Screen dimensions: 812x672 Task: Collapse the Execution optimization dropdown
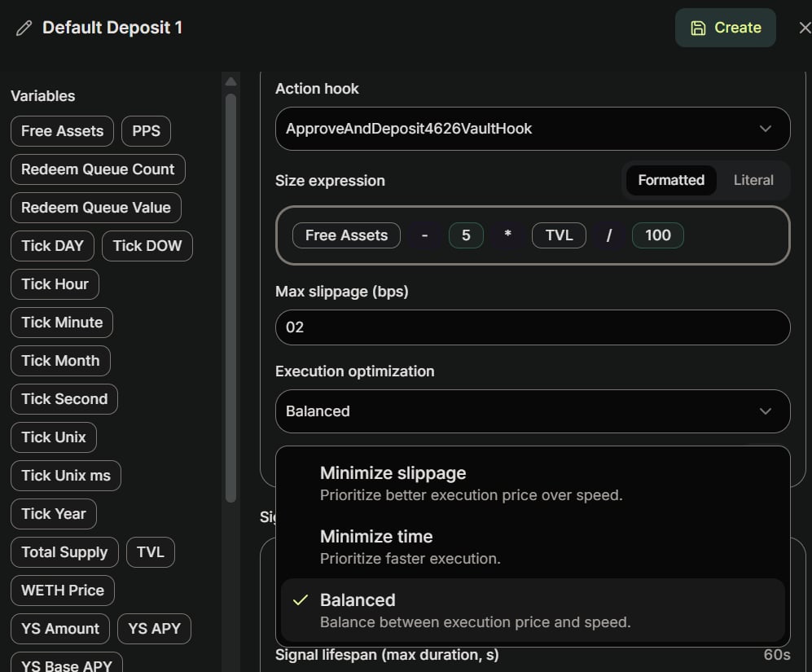coord(533,412)
